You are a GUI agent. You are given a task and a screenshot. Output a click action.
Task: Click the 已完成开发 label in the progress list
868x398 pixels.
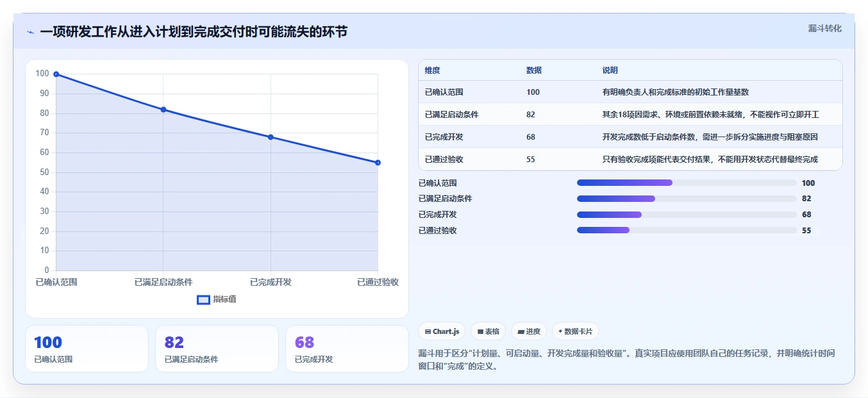point(438,215)
